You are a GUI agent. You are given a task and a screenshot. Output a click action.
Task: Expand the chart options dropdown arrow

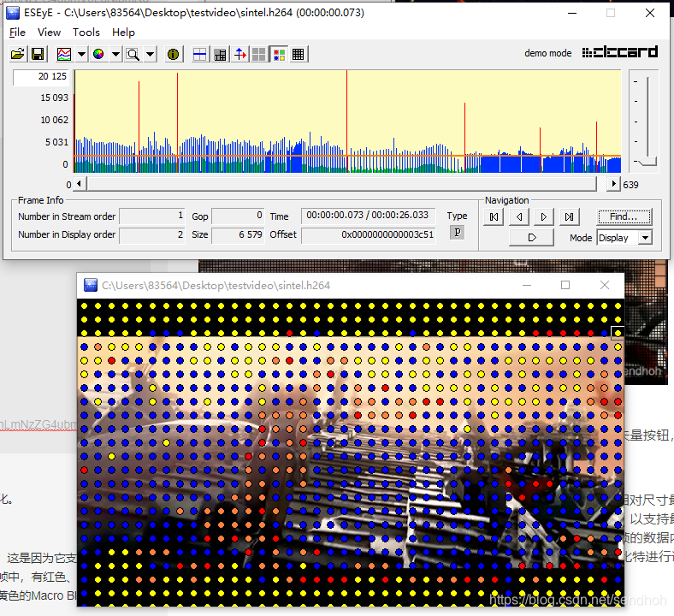[x=81, y=54]
